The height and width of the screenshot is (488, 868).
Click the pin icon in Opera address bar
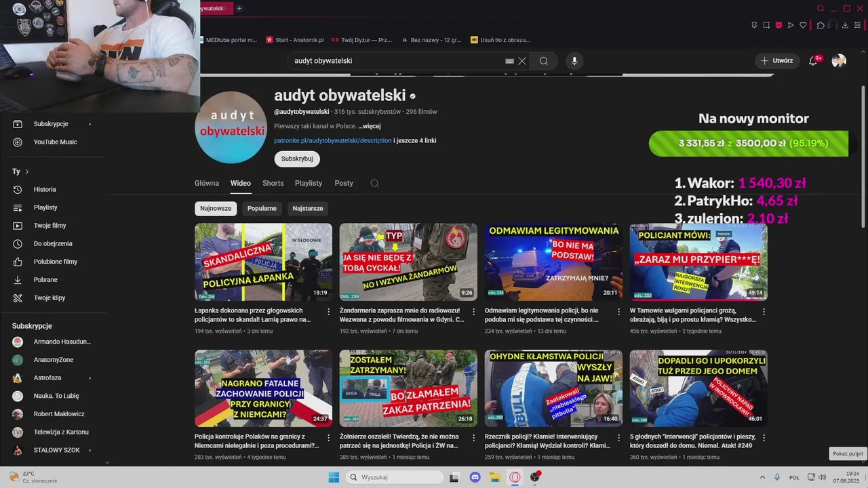click(754, 25)
